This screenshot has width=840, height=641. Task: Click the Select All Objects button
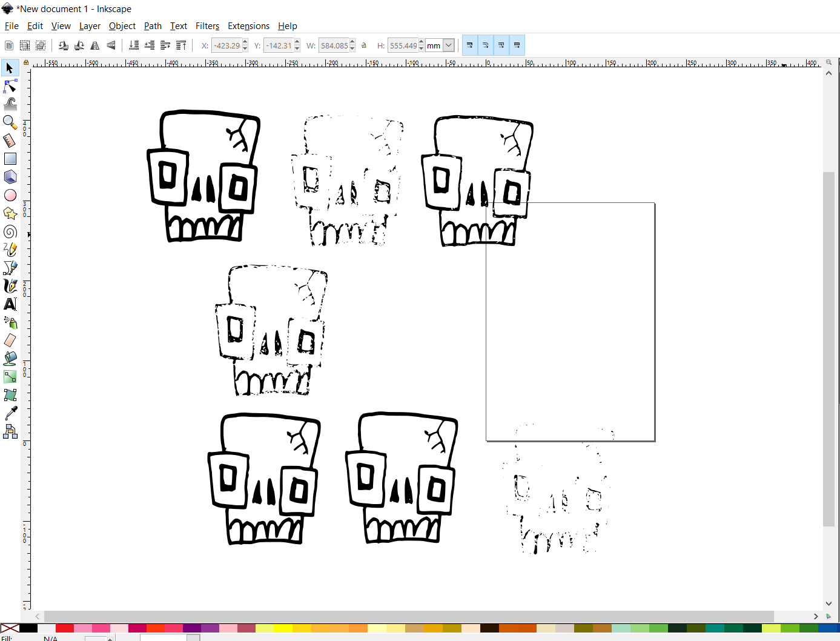point(8,45)
